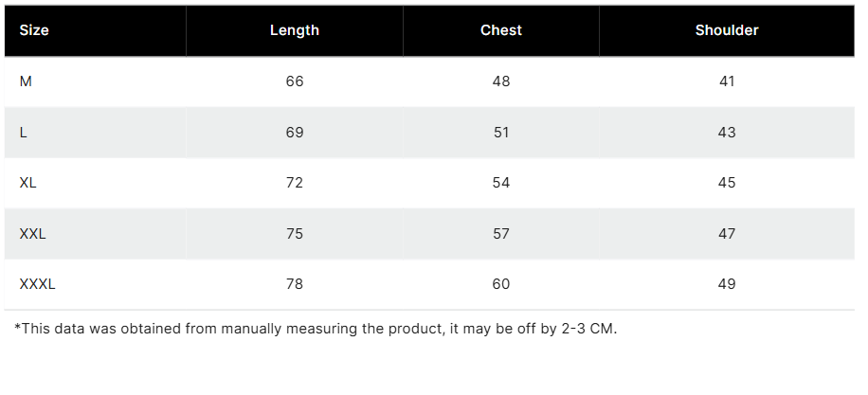Click the shoulder value 41
Image resolution: width=868 pixels, height=395 pixels.
[x=727, y=81]
